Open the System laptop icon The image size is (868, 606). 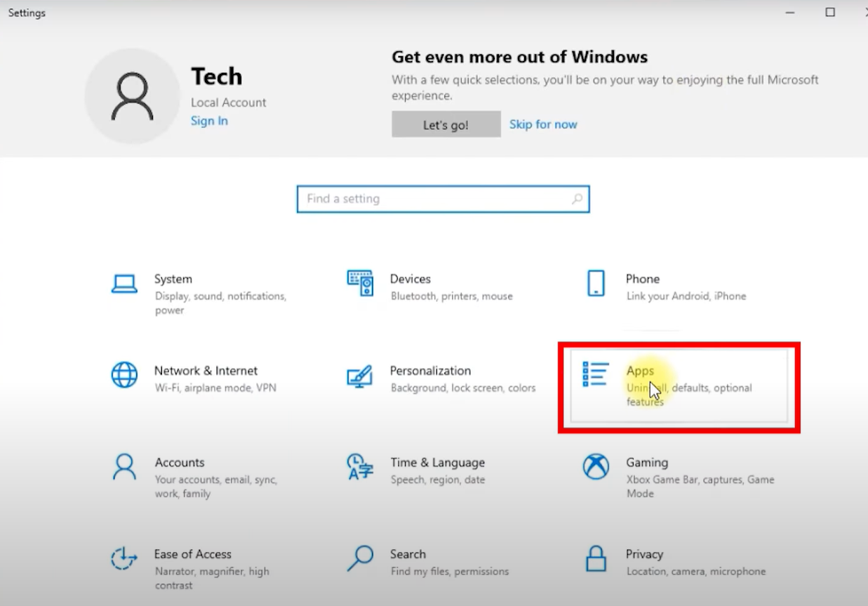click(124, 284)
